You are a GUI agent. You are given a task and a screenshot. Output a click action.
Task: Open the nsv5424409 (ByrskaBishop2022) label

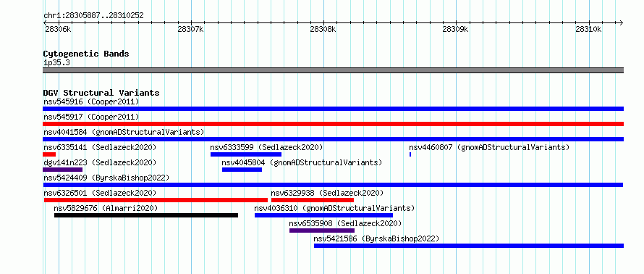(x=106, y=178)
